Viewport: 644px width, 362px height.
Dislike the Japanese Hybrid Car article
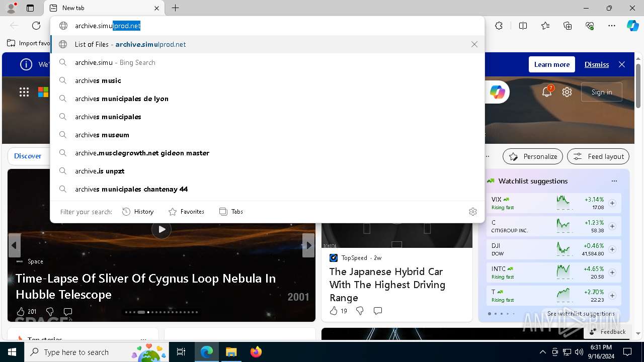click(x=360, y=311)
